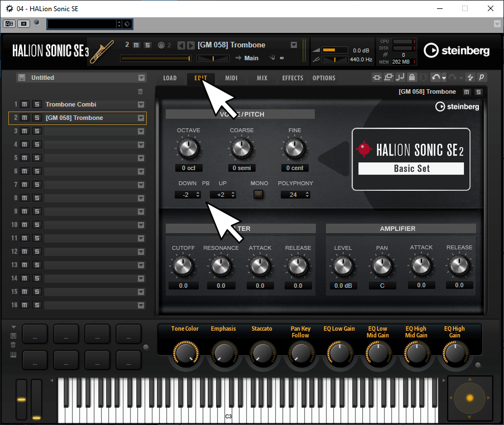Open the undo history dropdown arrow
The width and height of the screenshot is (504, 425).
pyautogui.click(x=444, y=78)
